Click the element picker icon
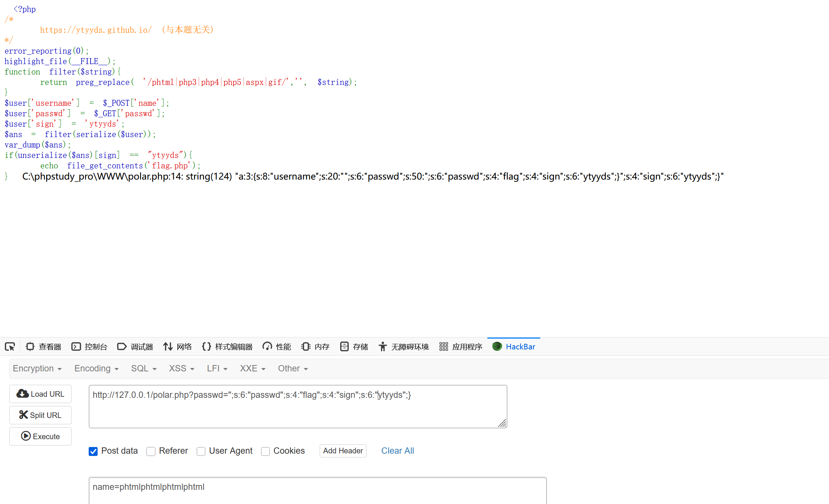The height and width of the screenshot is (504, 829). (x=10, y=347)
